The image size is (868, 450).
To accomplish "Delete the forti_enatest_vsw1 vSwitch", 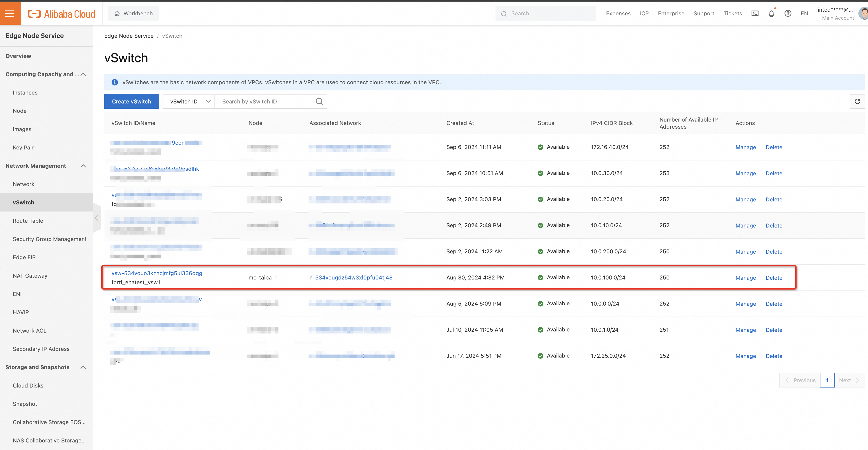I will (774, 278).
